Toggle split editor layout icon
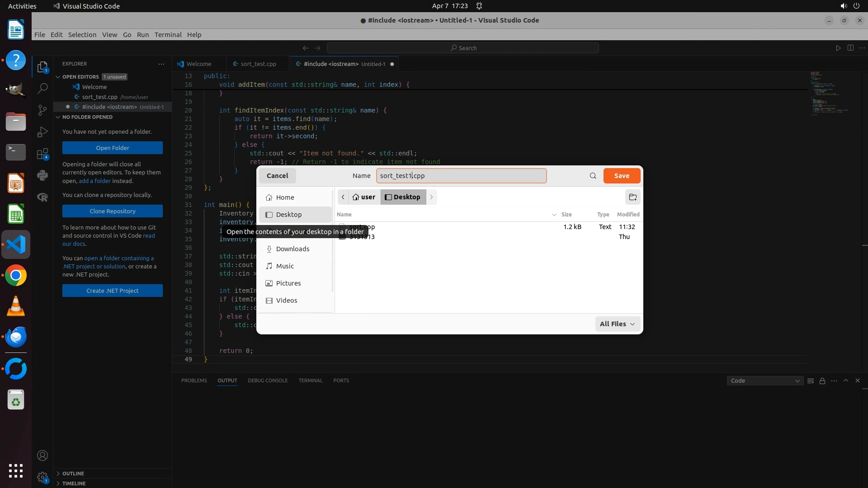 pos(850,48)
